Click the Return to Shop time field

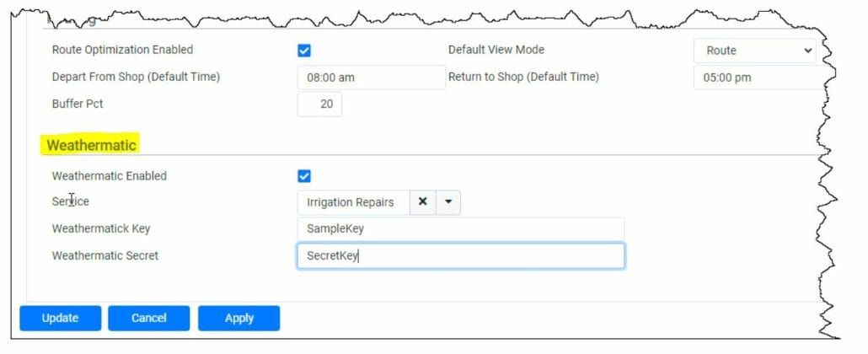(754, 78)
